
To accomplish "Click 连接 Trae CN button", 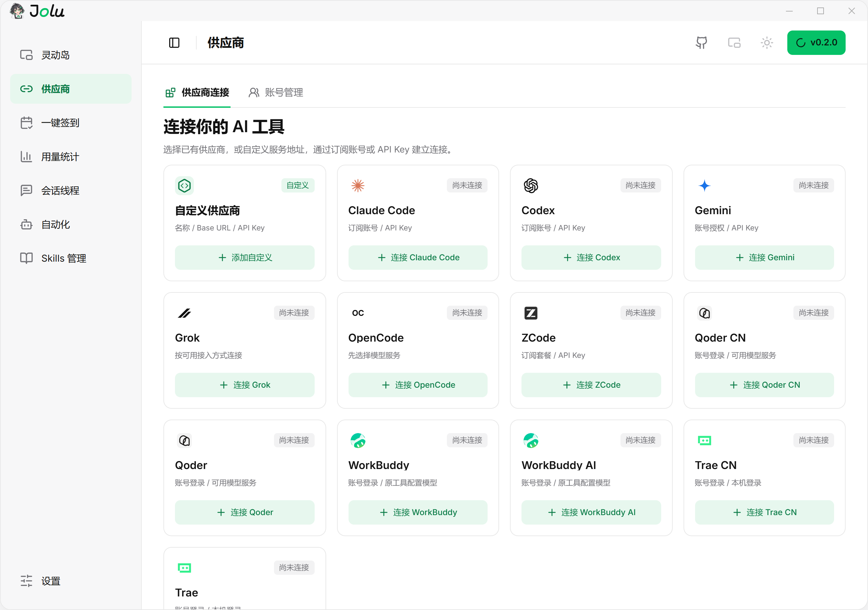I will (764, 512).
